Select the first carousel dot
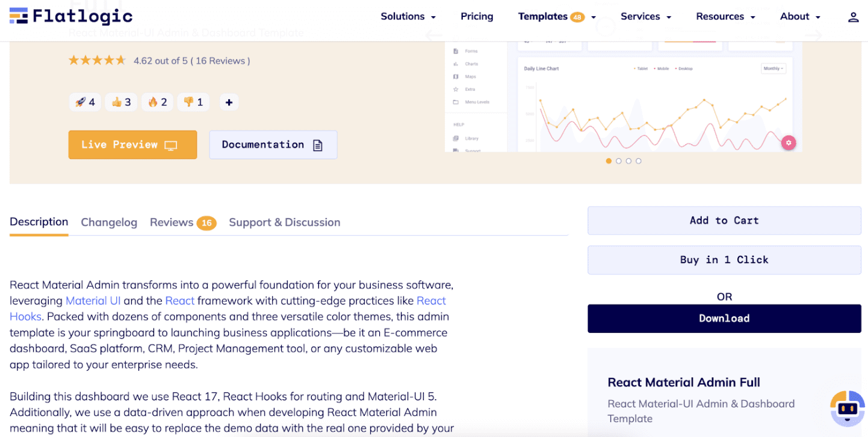The width and height of the screenshot is (868, 437). 609,161
